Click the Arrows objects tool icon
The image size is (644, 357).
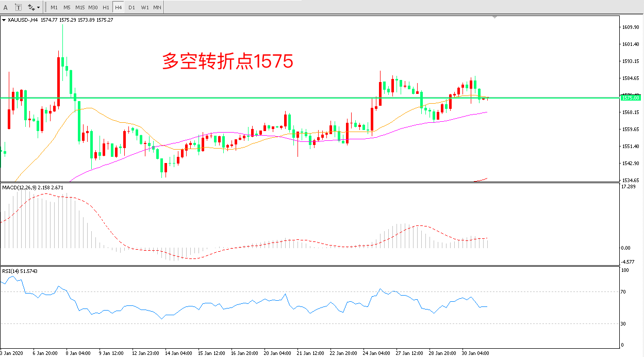tap(31, 7)
